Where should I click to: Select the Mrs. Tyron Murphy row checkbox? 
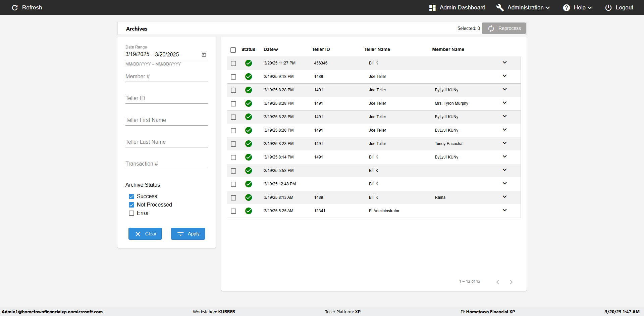point(233,104)
